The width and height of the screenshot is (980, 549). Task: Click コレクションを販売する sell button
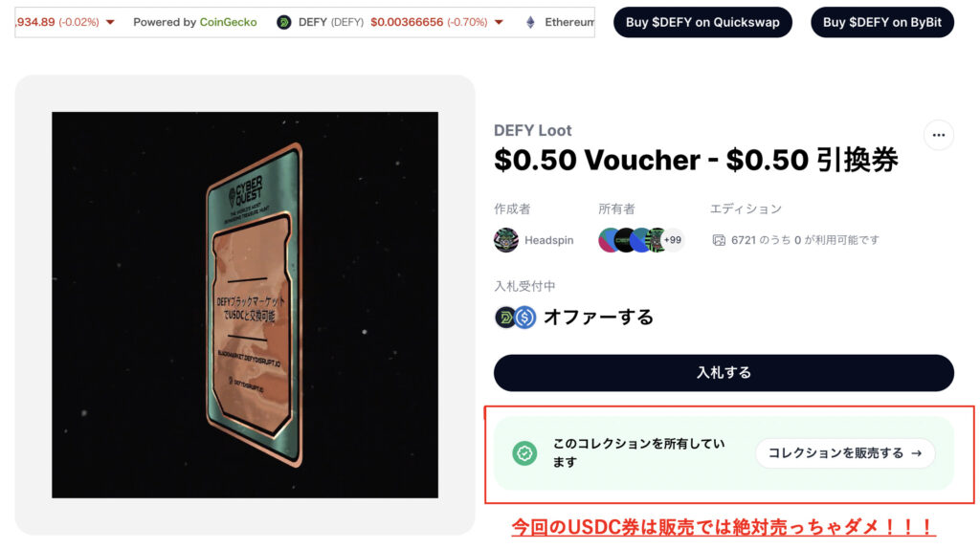click(x=845, y=452)
